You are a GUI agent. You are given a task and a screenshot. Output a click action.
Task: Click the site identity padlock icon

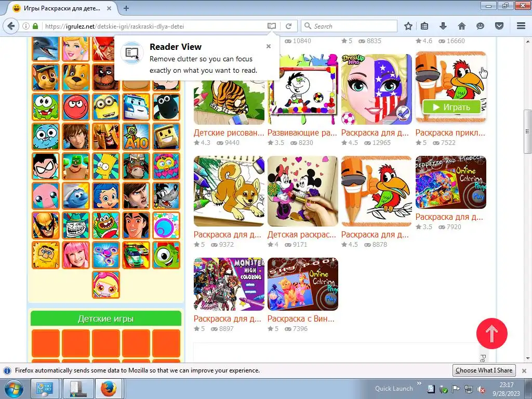point(35,26)
